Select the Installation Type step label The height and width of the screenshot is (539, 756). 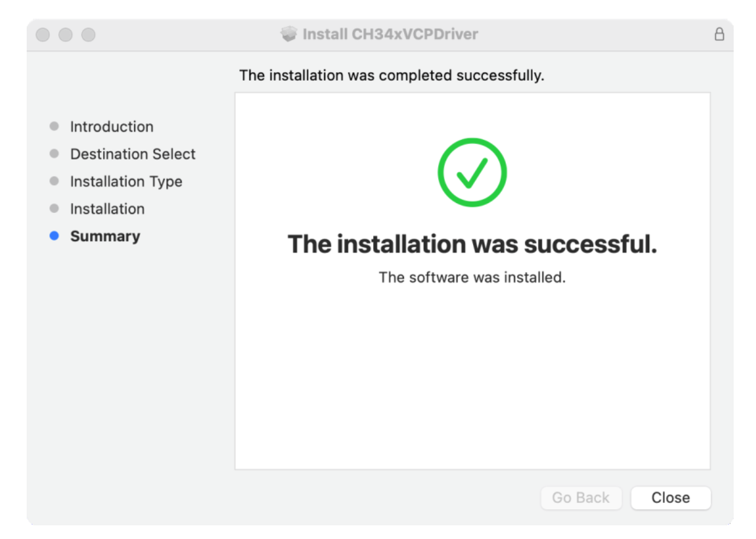(x=126, y=181)
